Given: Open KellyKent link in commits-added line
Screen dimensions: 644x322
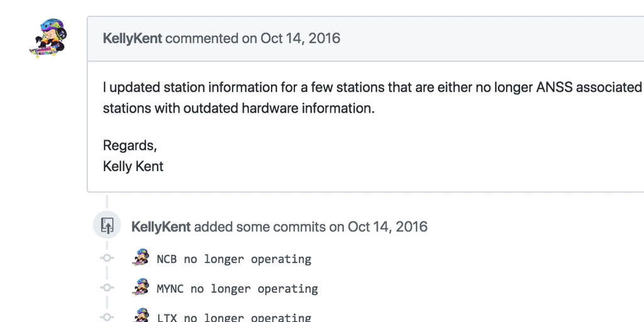Looking at the screenshot, I should coord(160,226).
